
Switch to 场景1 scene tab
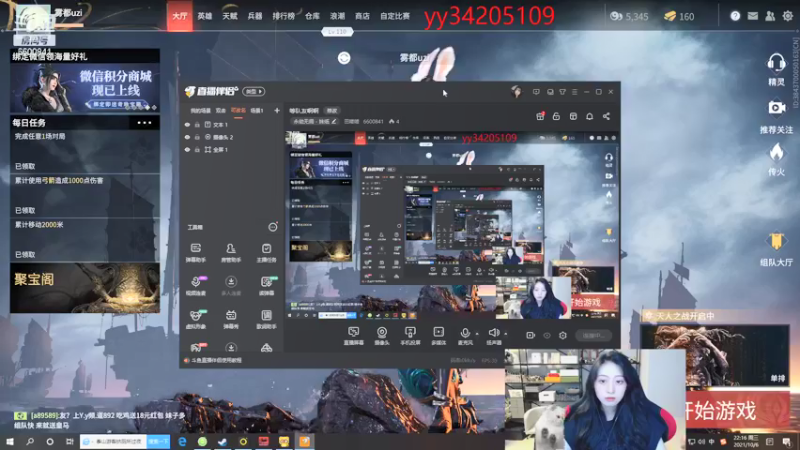[x=257, y=110]
